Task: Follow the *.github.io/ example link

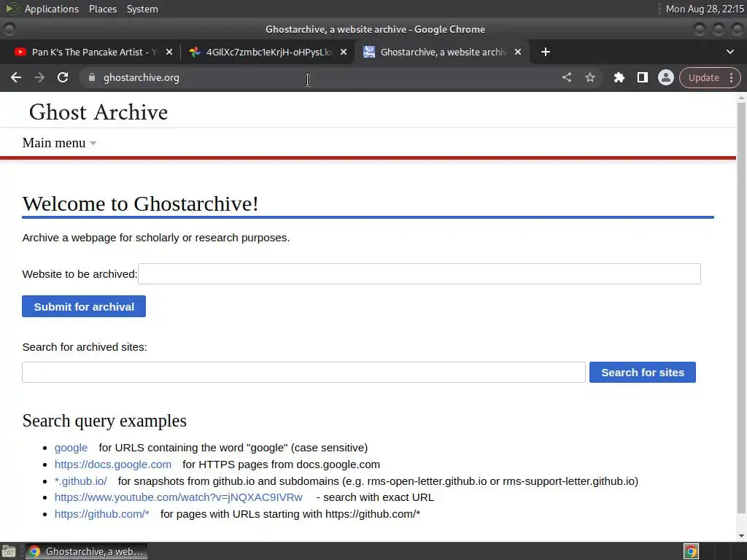Action: point(80,481)
